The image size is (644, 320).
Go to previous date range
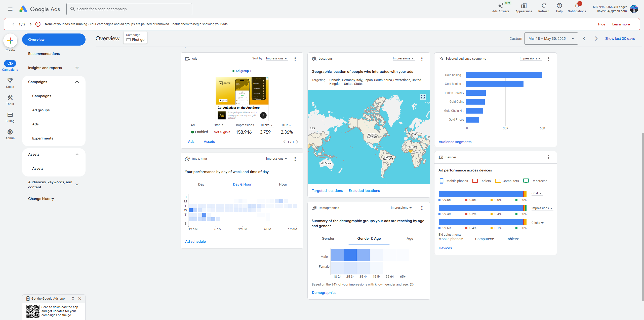[x=584, y=39]
